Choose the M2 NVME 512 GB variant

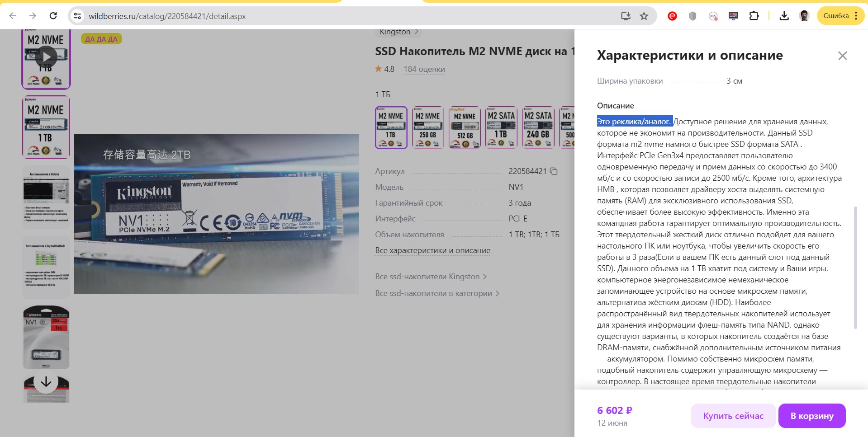pos(465,127)
